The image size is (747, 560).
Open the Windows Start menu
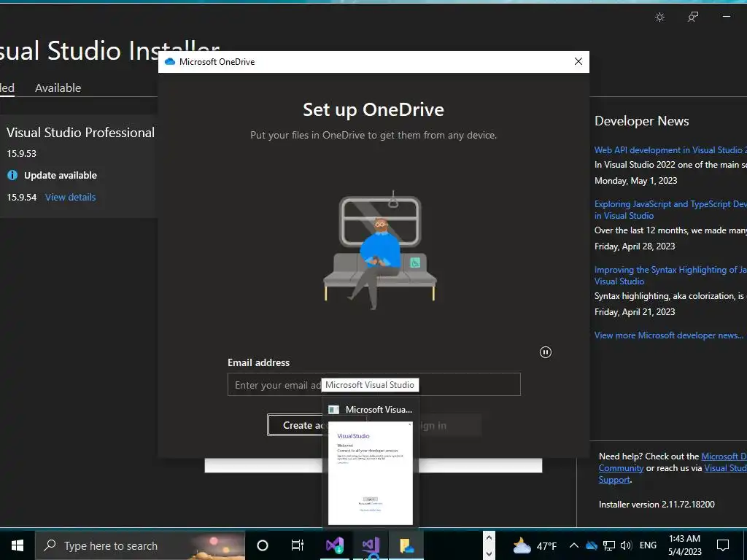coord(18,545)
